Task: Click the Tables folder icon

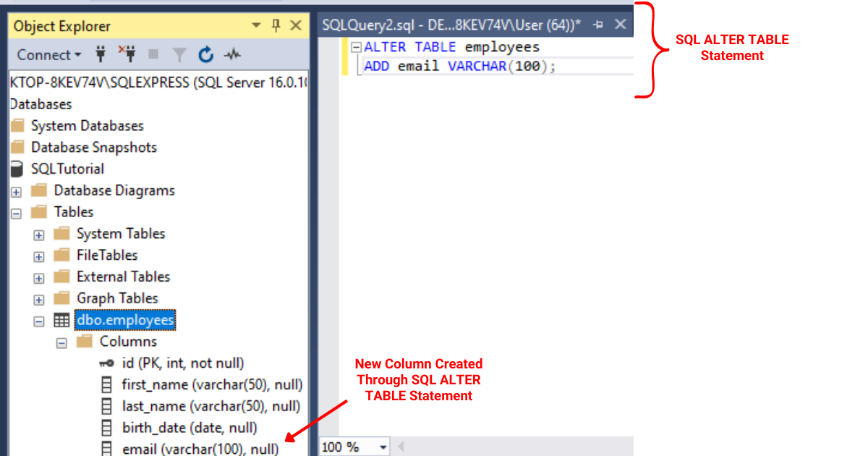Action: (x=39, y=212)
